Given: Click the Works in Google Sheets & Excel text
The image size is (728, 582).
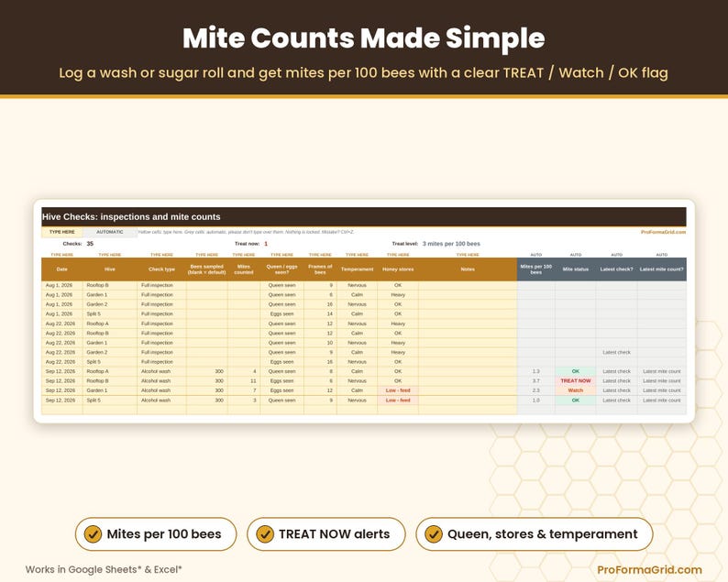Looking at the screenshot, I should point(104,569).
